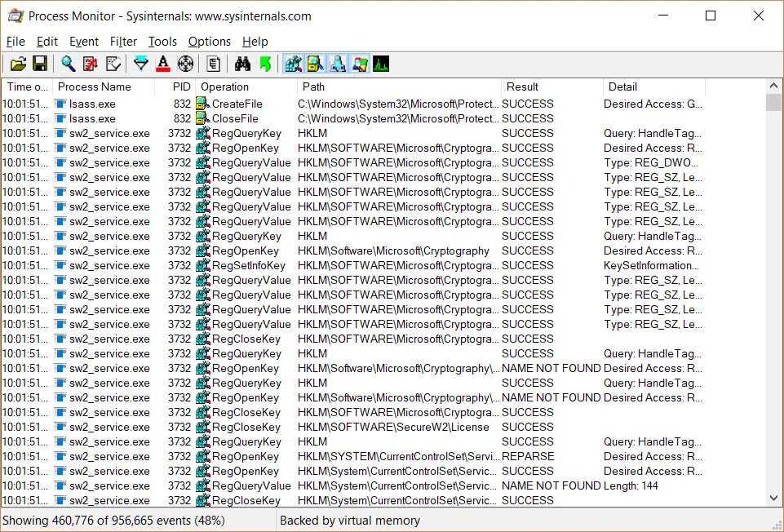Save the capture with the floppy disk icon
Screen dimensions: 784x532
(39, 64)
